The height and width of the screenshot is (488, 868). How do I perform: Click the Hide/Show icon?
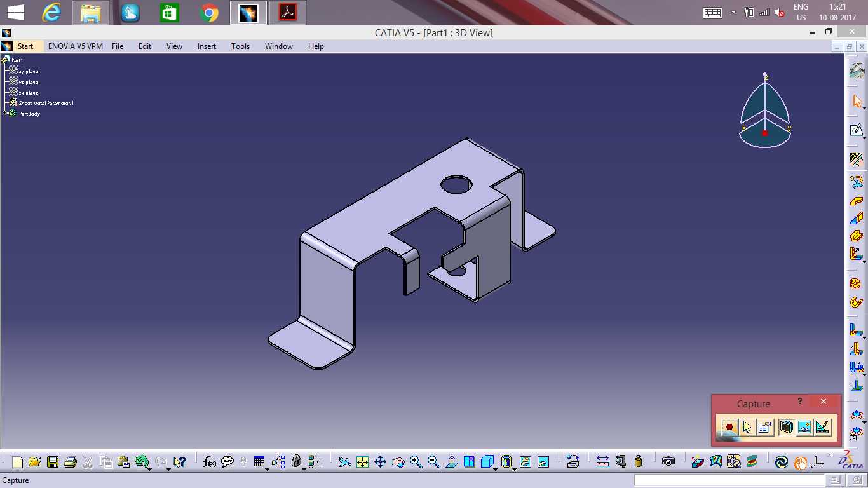525,462
